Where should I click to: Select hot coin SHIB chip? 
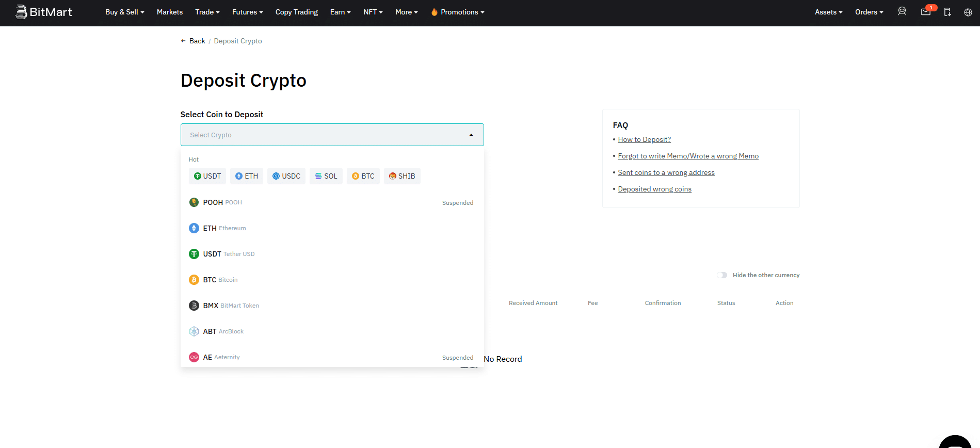pyautogui.click(x=402, y=176)
